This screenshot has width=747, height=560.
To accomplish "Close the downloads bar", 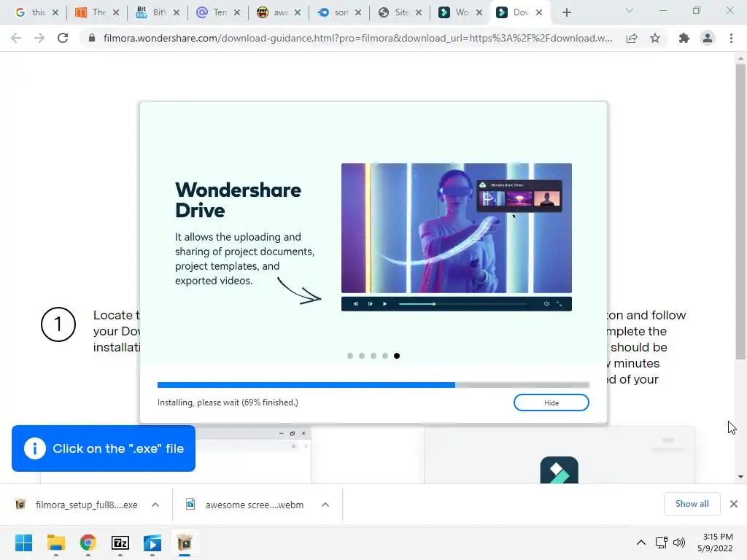I will 734,504.
